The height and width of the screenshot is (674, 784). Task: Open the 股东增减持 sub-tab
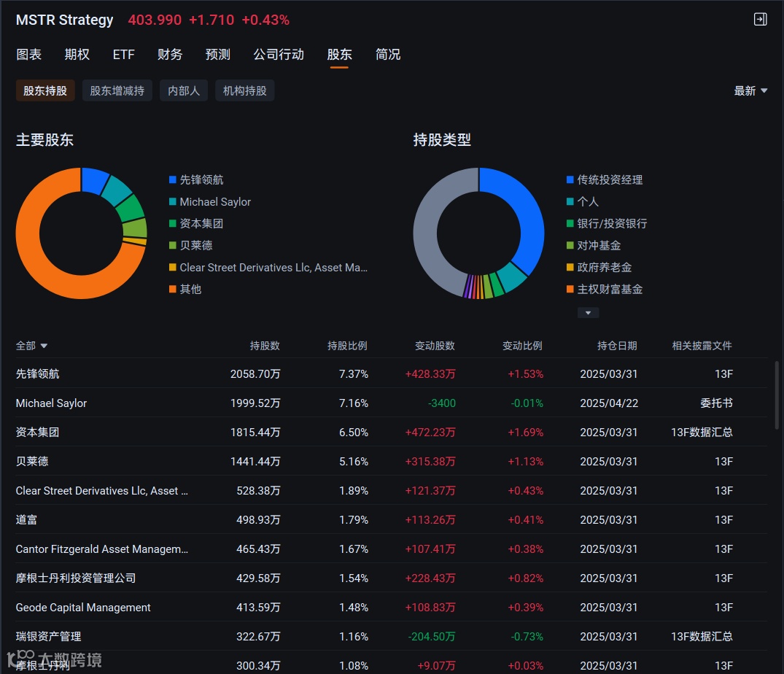tap(117, 90)
